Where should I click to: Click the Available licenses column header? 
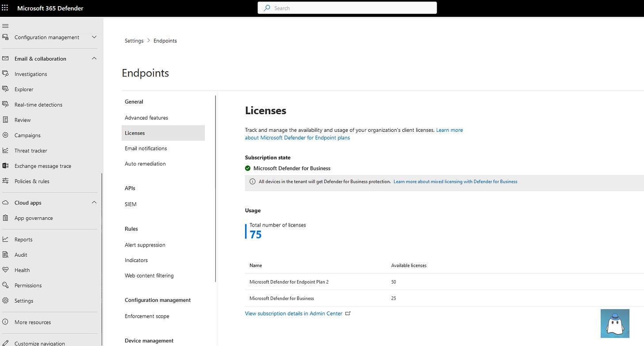tap(409, 265)
